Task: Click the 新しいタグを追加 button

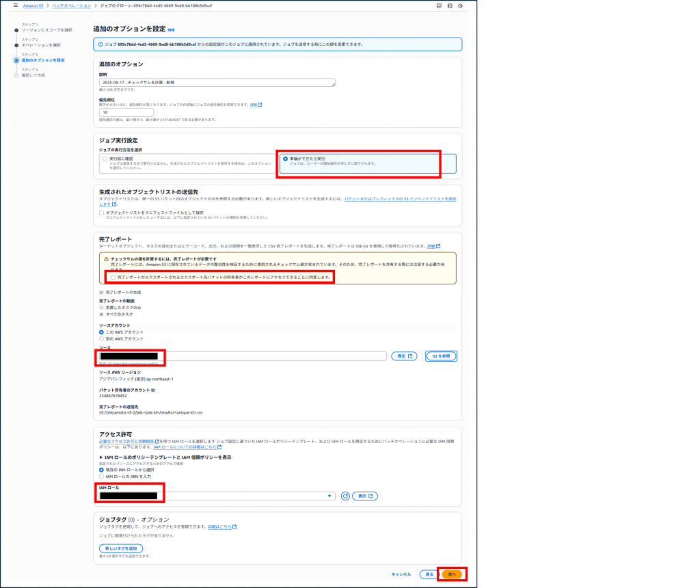Action: (121, 548)
